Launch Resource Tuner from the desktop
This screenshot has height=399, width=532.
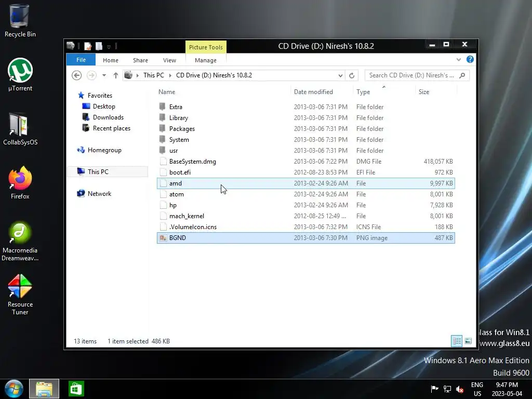pyautogui.click(x=20, y=295)
